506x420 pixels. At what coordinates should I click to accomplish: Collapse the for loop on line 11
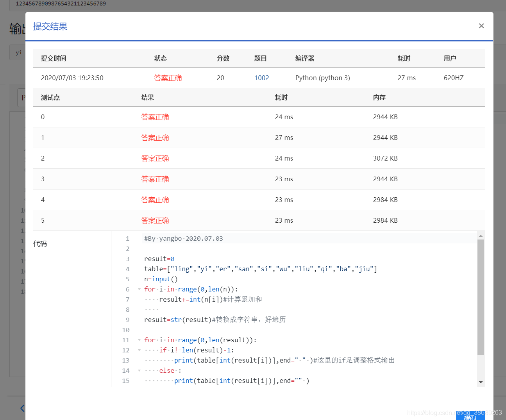click(139, 340)
